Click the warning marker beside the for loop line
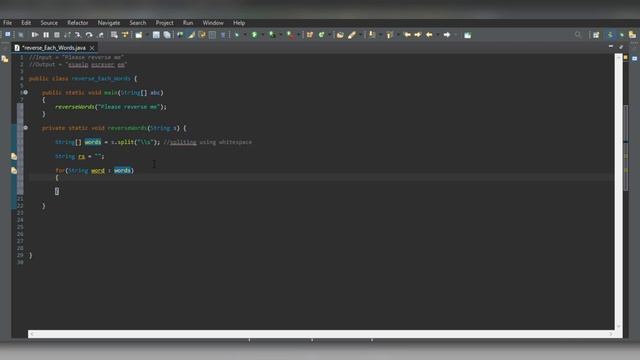Image resolution: width=640 pixels, height=360 pixels. click(14, 170)
